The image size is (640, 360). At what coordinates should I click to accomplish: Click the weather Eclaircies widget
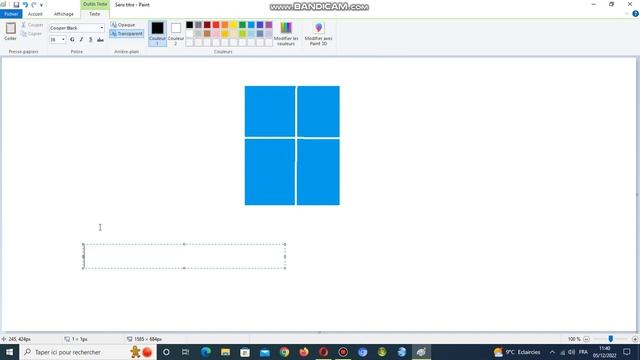tap(517, 352)
